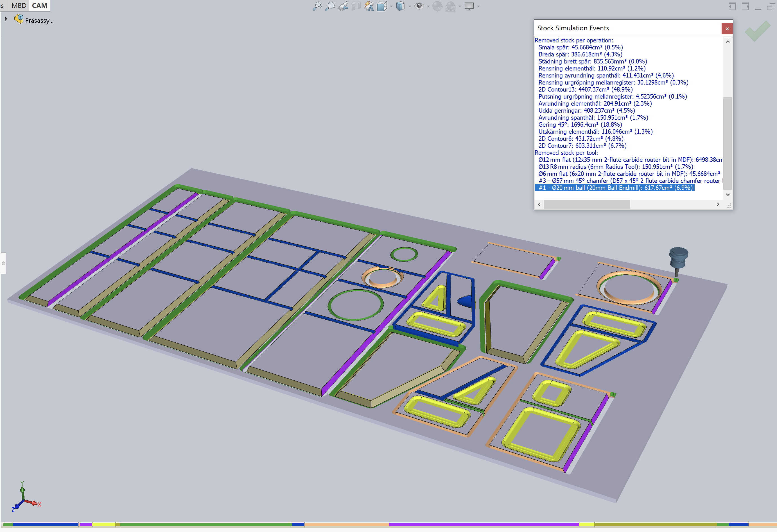Expand the Fräsassy tree node
777x532 pixels.
[6, 19]
